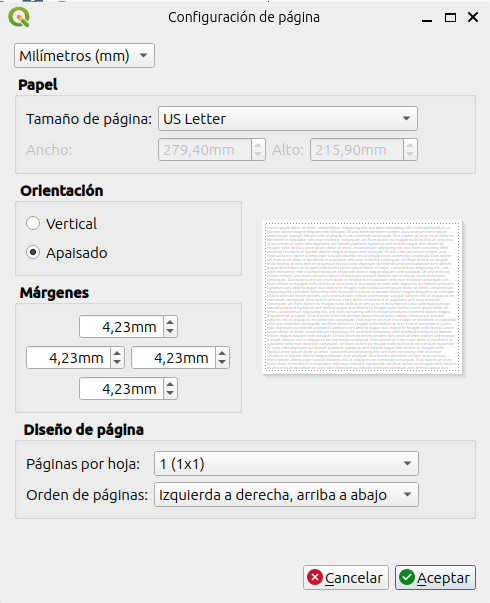Decrease bottom margin with down arrow
The image size is (490, 603).
click(x=170, y=394)
